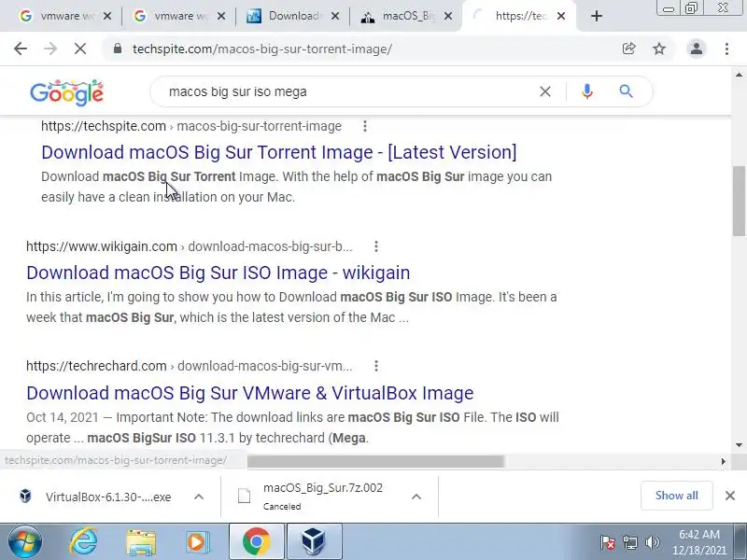Viewport: 747px width, 560px height.
Task: Close the macOS_Big tab
Action: [x=448, y=16]
